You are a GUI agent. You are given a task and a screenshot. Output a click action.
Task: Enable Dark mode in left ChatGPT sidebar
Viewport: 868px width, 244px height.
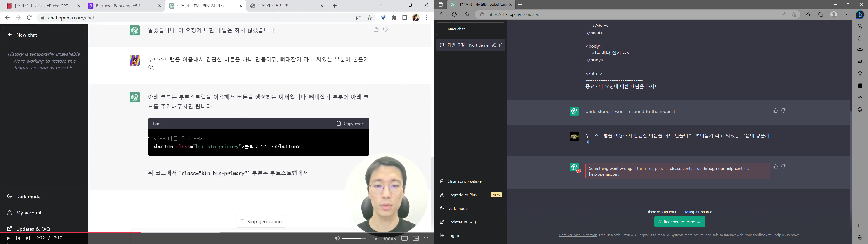[44, 197]
